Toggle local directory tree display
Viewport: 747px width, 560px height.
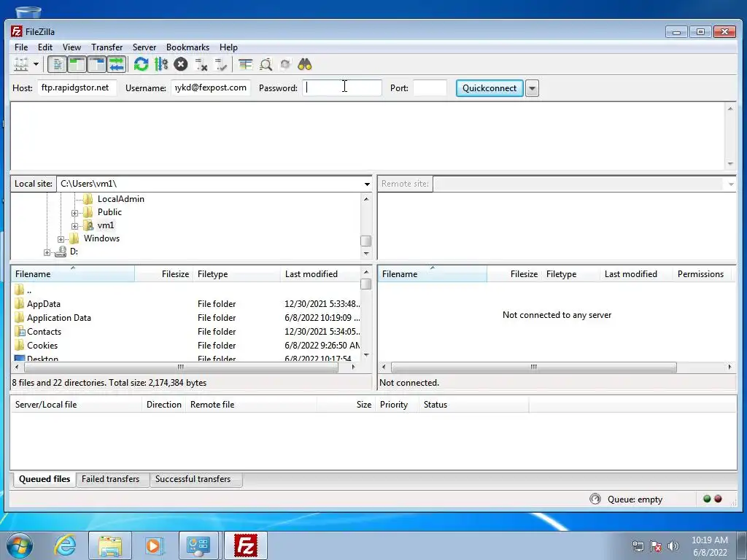77,64
